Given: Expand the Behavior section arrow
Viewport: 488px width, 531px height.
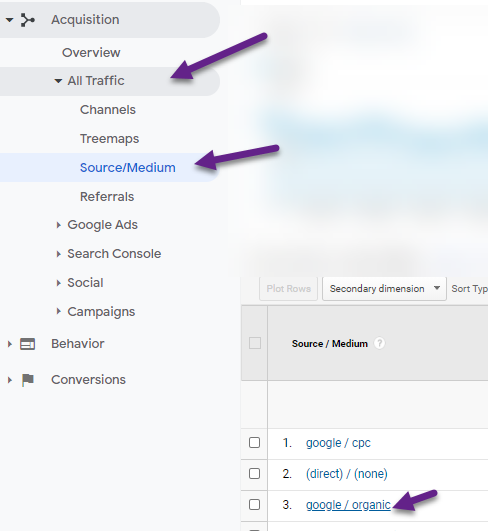Looking at the screenshot, I should click(10, 344).
